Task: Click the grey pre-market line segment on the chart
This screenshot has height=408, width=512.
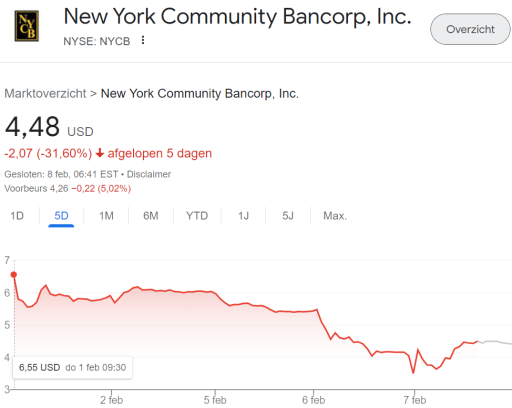Action: click(495, 342)
